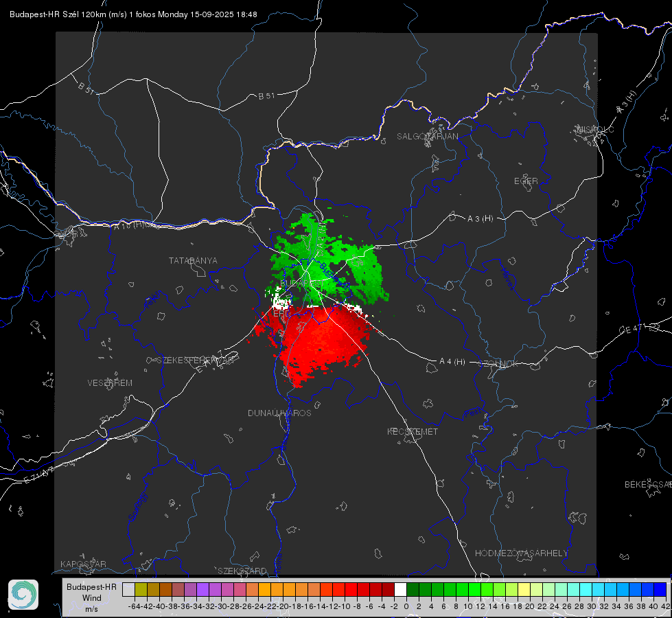Pick the violet swatch between -34 and -32

[202, 589]
